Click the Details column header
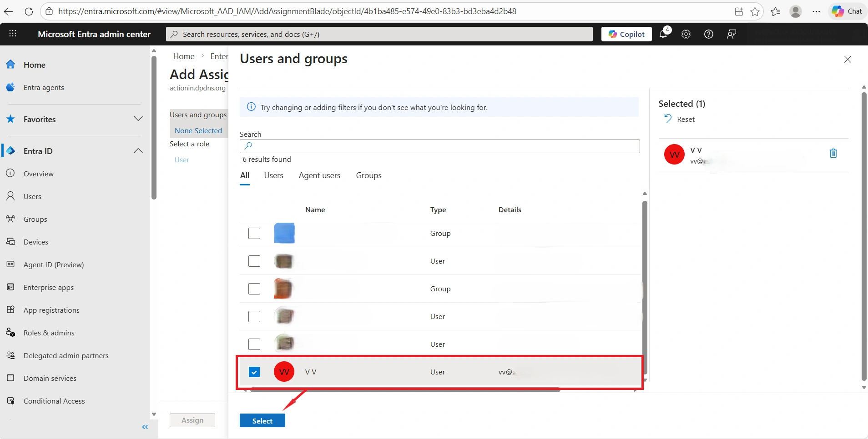This screenshot has height=439, width=868. [x=510, y=210]
